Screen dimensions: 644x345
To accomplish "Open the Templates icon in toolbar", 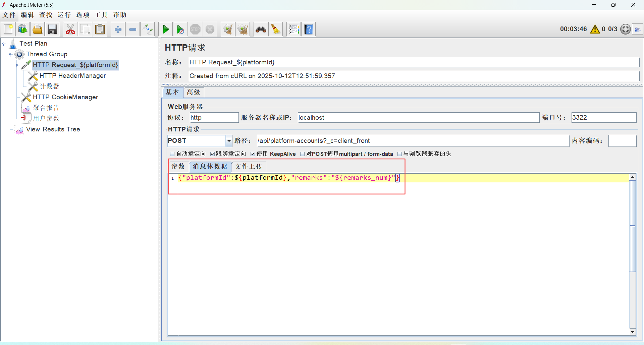I will pos(23,29).
